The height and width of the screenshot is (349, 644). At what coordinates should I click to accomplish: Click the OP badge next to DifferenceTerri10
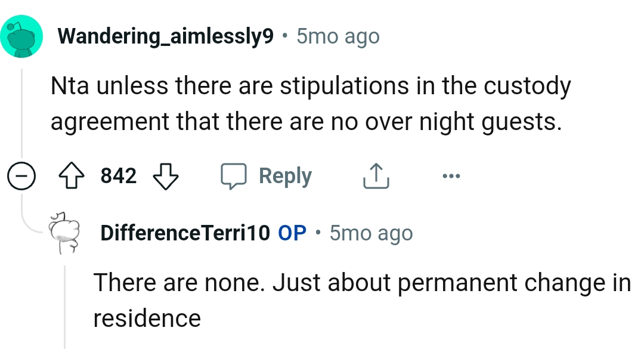[x=293, y=233]
